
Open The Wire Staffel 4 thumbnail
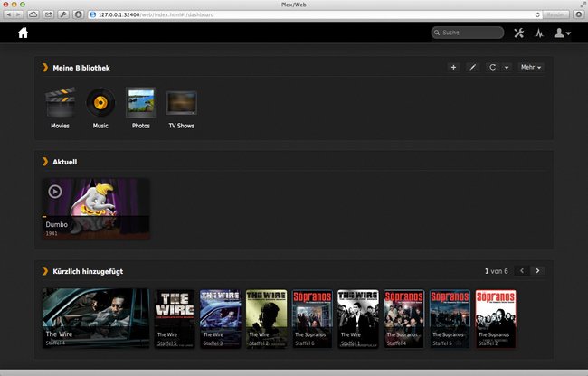96,318
